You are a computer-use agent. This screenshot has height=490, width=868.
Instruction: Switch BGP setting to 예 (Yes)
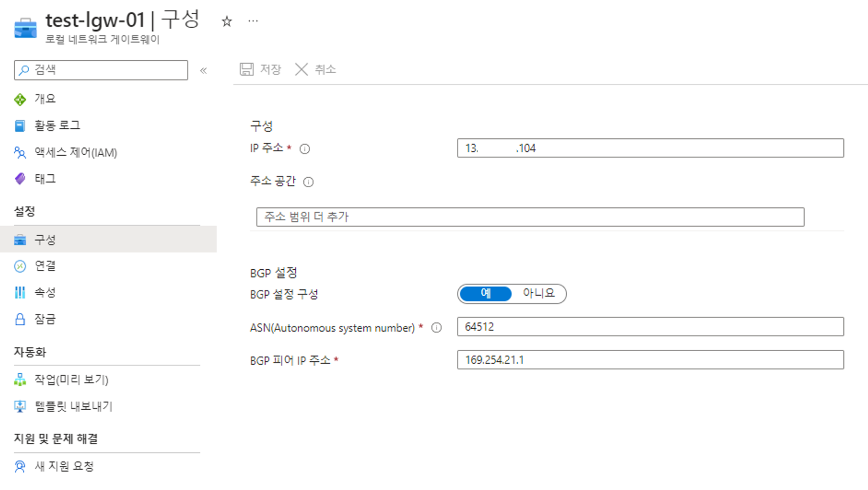pos(485,294)
